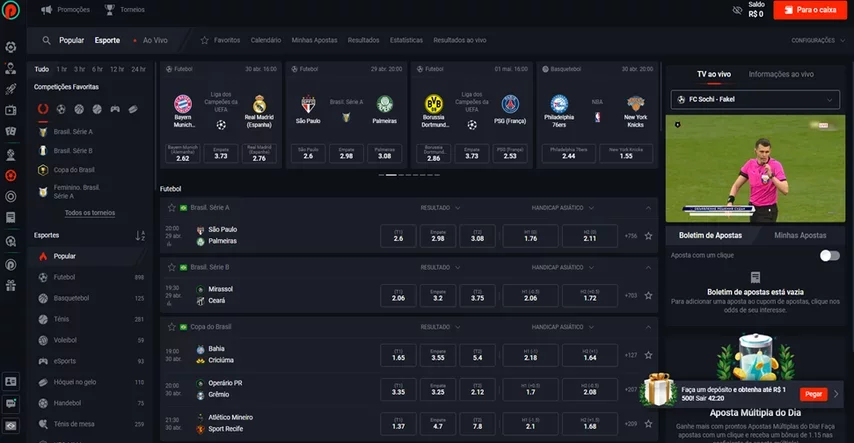
Task: Click Hóquei no gelo icon in list
Action: 43,382
